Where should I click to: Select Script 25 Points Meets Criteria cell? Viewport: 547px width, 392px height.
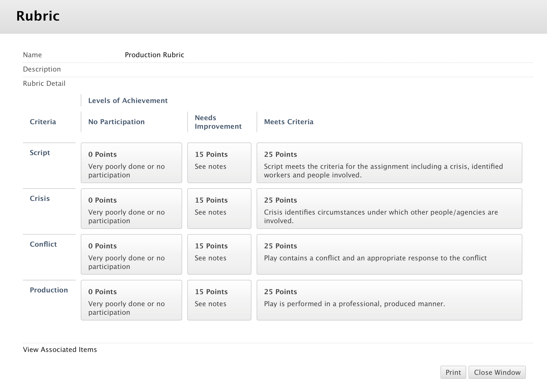pyautogui.click(x=389, y=163)
